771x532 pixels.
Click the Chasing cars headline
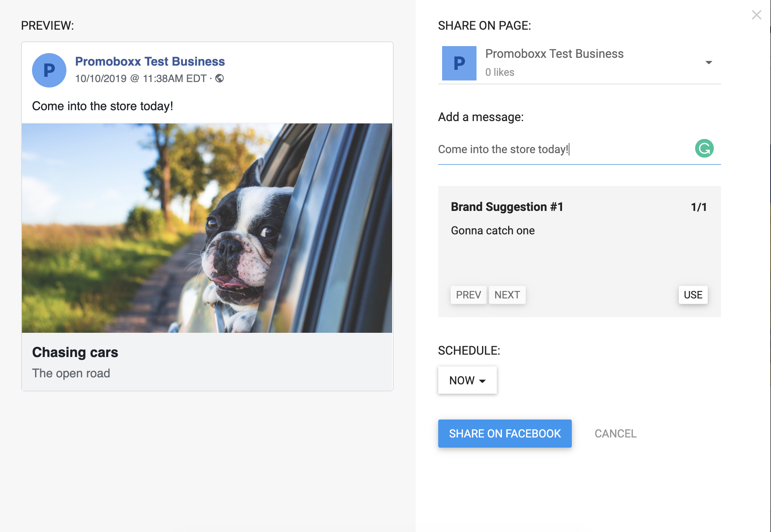click(x=75, y=352)
